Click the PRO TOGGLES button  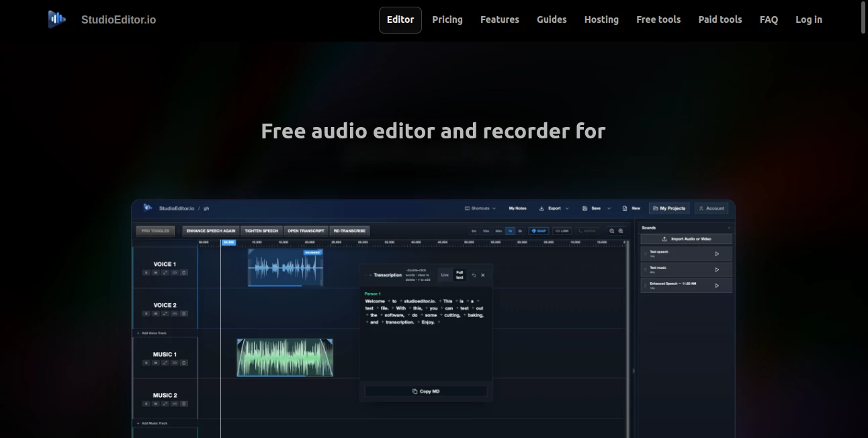pyautogui.click(x=155, y=231)
